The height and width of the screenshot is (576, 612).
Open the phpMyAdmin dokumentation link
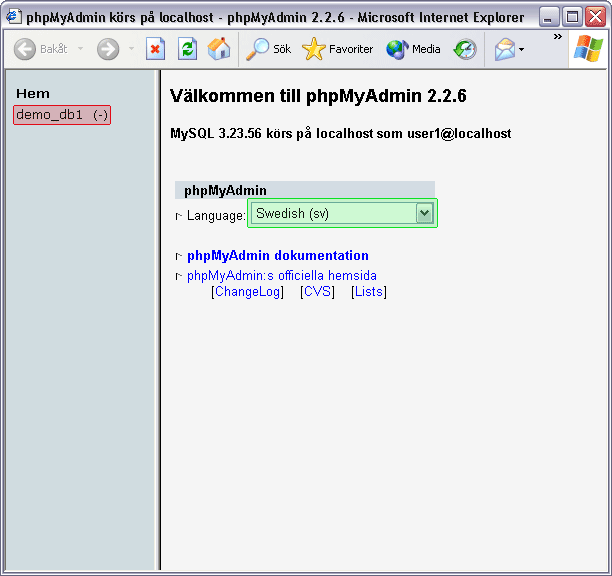[x=277, y=256]
